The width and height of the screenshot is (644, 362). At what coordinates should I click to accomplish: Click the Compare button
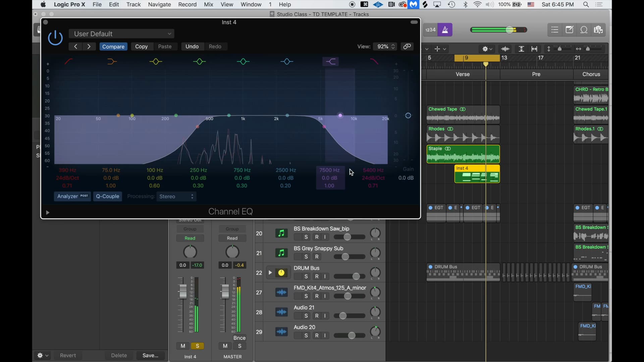(x=113, y=47)
